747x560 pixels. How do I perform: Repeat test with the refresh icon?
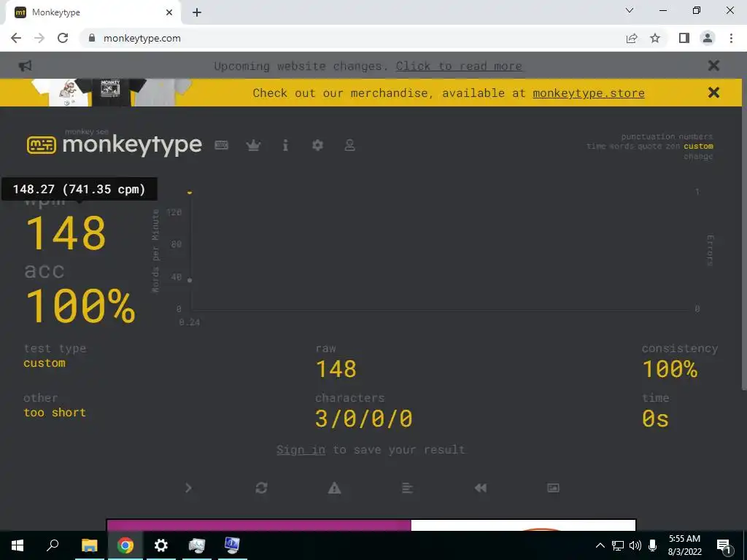coord(261,488)
